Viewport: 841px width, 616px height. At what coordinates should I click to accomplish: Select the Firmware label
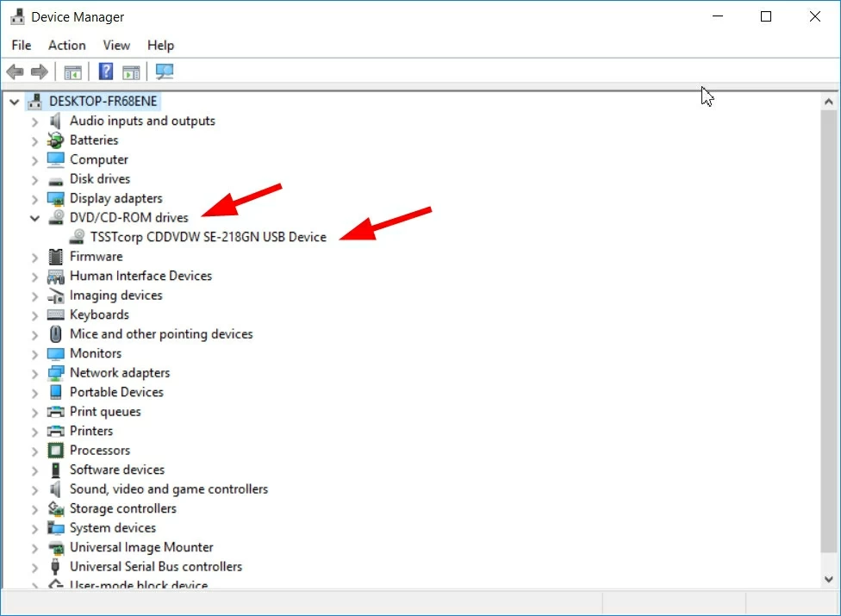click(96, 256)
